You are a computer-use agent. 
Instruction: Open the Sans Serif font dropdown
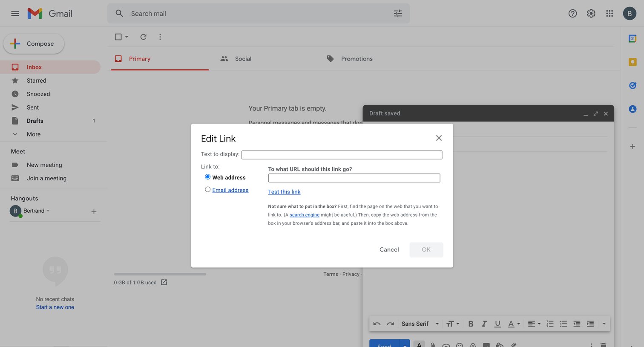click(x=420, y=324)
